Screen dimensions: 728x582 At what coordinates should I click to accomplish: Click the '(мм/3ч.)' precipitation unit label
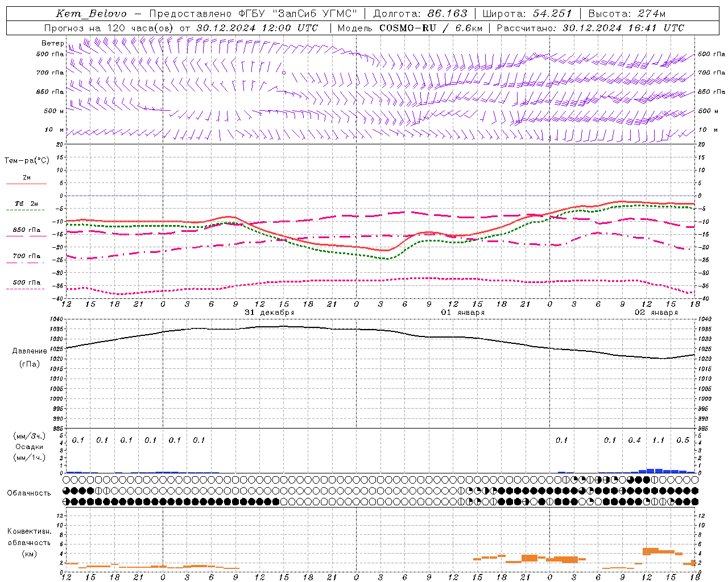[30, 436]
